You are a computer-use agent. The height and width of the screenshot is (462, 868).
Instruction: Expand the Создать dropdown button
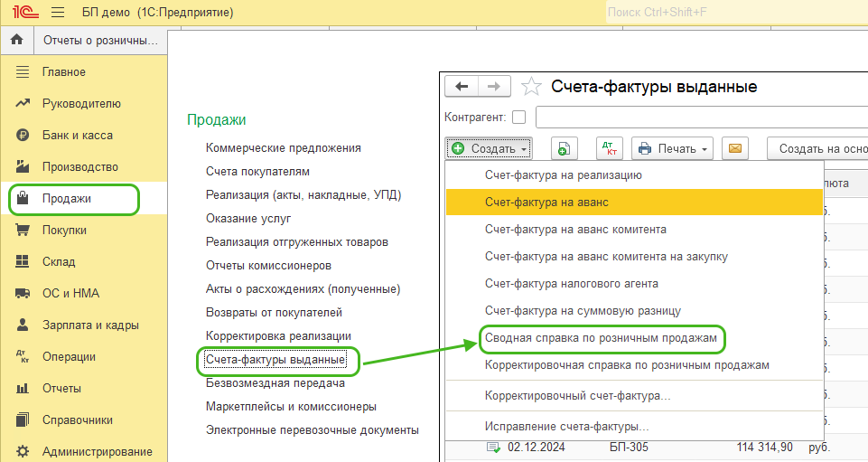[x=489, y=148]
